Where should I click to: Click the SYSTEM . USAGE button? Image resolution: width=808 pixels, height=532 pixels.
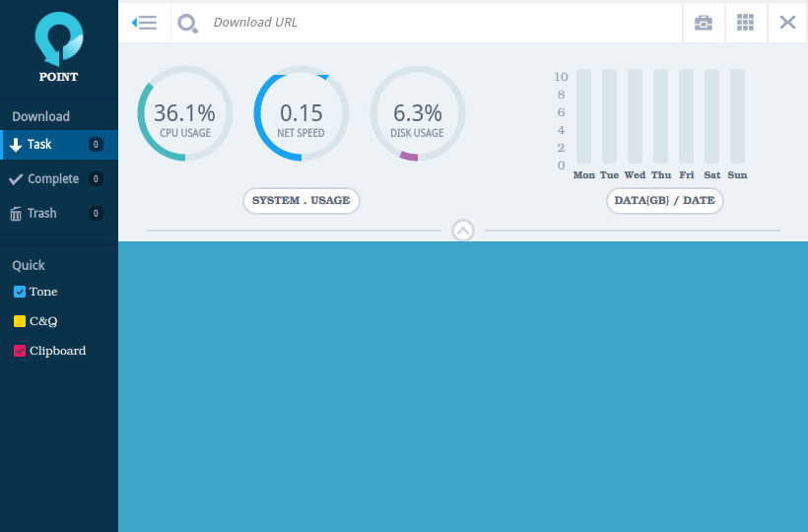point(302,200)
